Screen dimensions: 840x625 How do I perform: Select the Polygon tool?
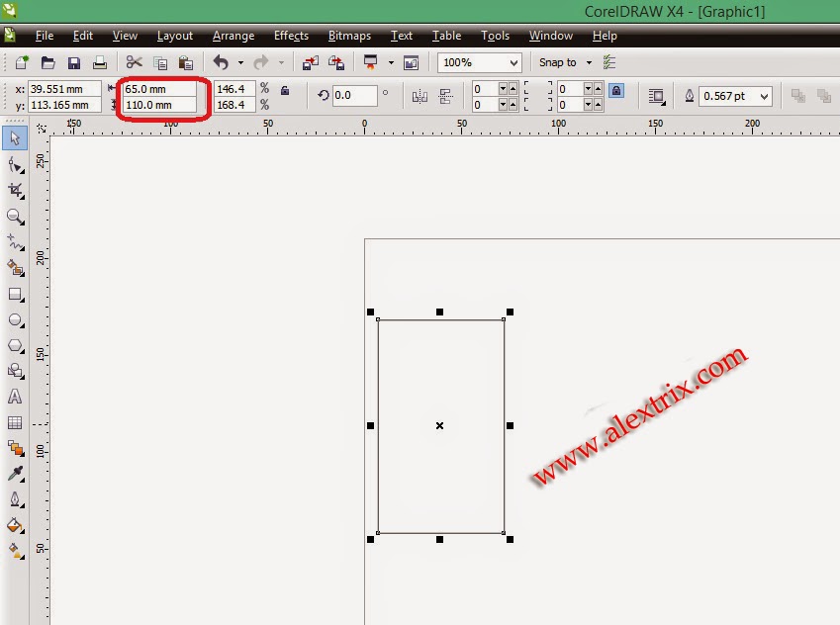pyautogui.click(x=16, y=346)
